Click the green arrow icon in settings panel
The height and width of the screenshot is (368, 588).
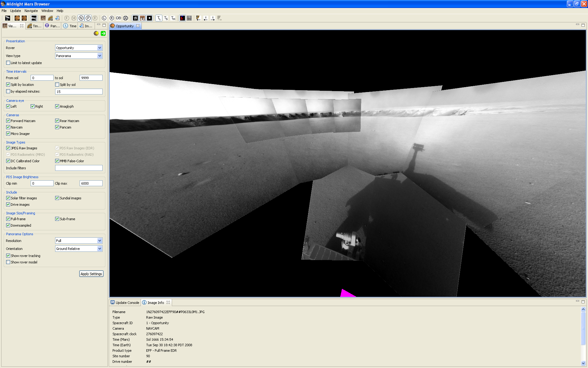pyautogui.click(x=103, y=33)
